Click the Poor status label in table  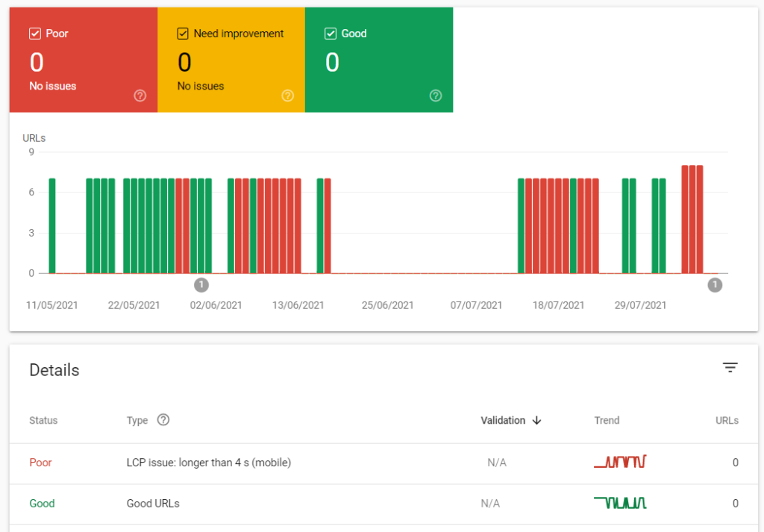[40, 463]
